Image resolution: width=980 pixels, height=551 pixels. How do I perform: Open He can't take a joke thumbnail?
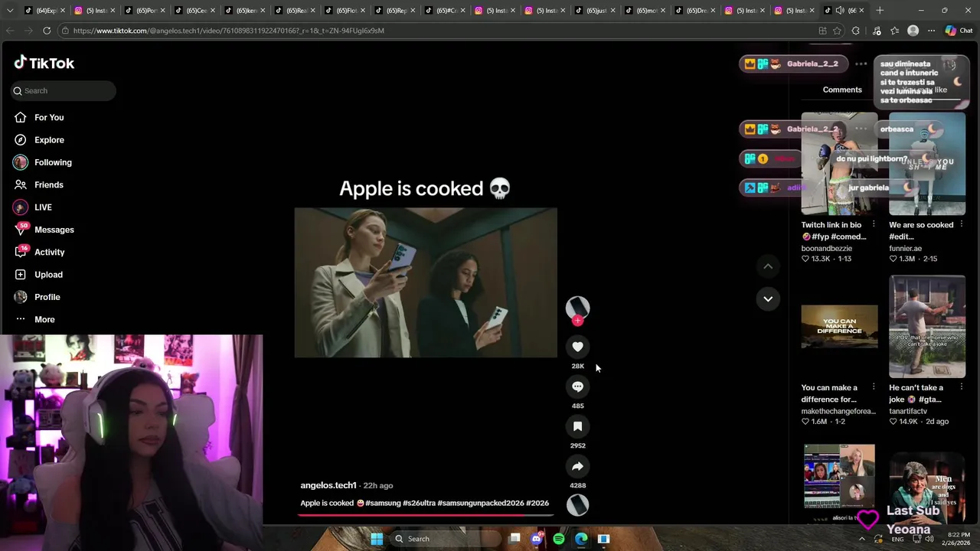[927, 327]
